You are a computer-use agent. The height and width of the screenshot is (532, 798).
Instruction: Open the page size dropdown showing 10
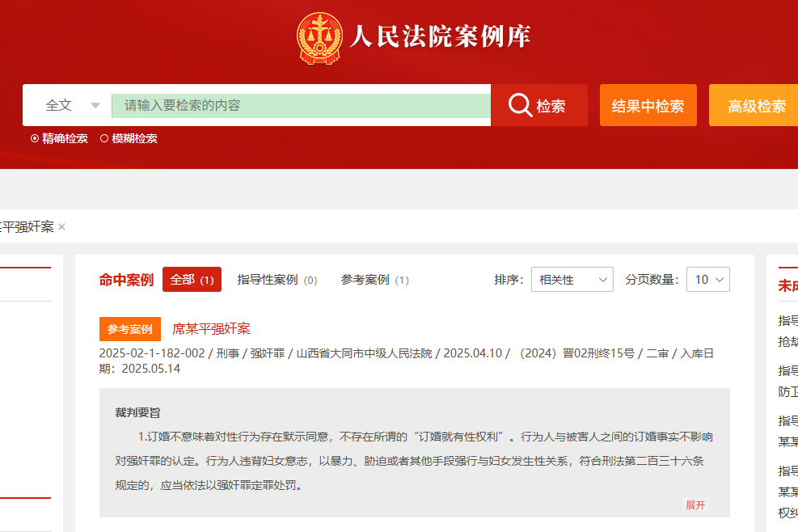(708, 280)
